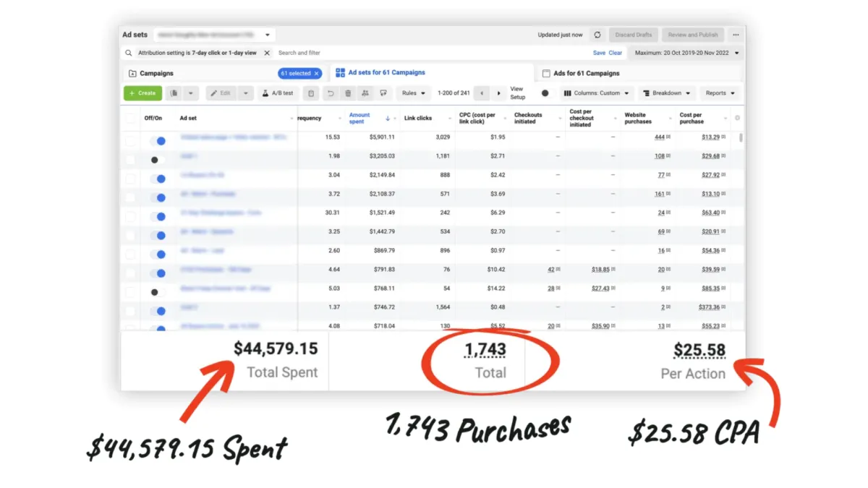Check the box for $2,108.37 row
The width and height of the screenshot is (868, 488).
click(130, 197)
